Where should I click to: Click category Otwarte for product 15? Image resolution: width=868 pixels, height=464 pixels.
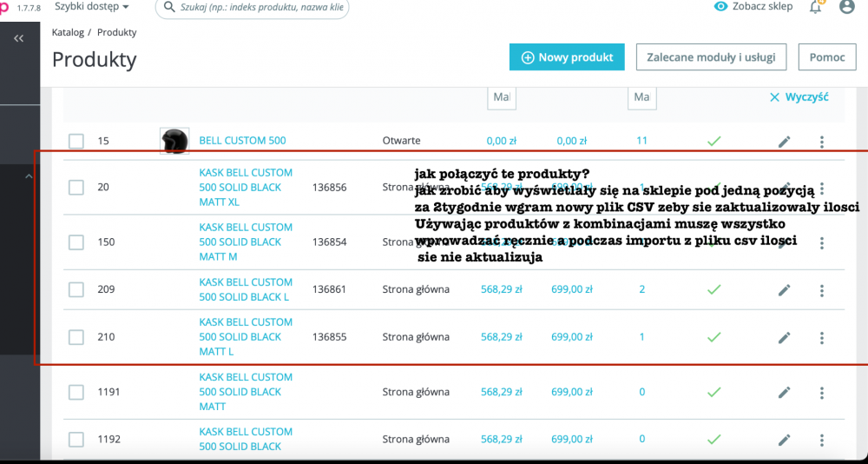[x=401, y=141]
